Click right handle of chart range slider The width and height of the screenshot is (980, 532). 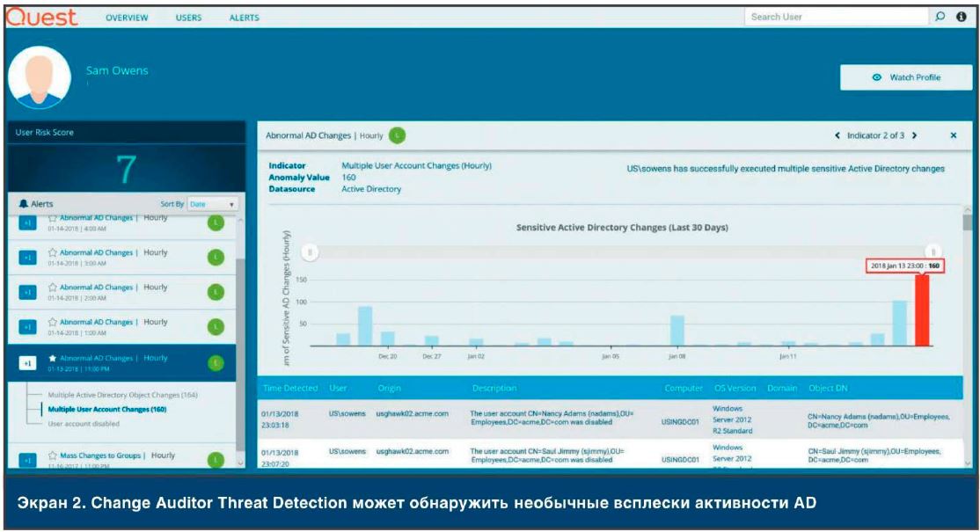[933, 251]
